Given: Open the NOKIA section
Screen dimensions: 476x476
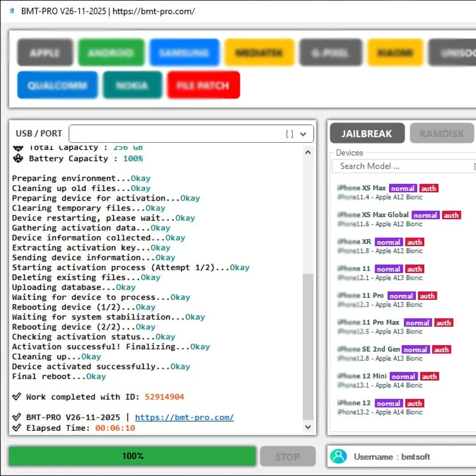Looking at the screenshot, I should coord(132,85).
